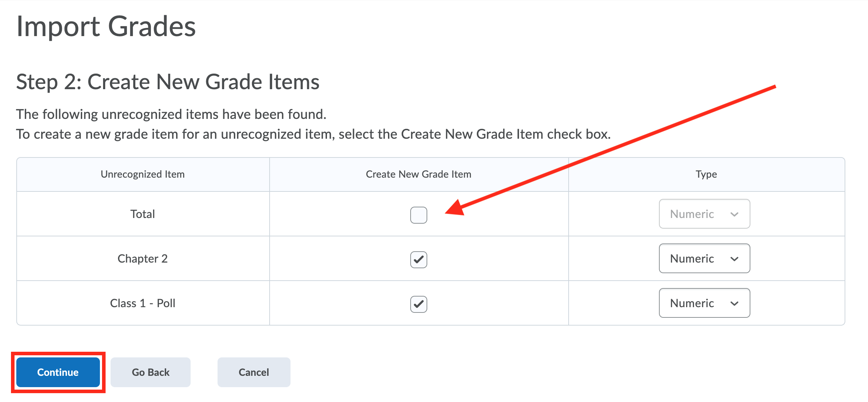Uncheck the Chapter 2 grade item checkbox

coord(418,259)
